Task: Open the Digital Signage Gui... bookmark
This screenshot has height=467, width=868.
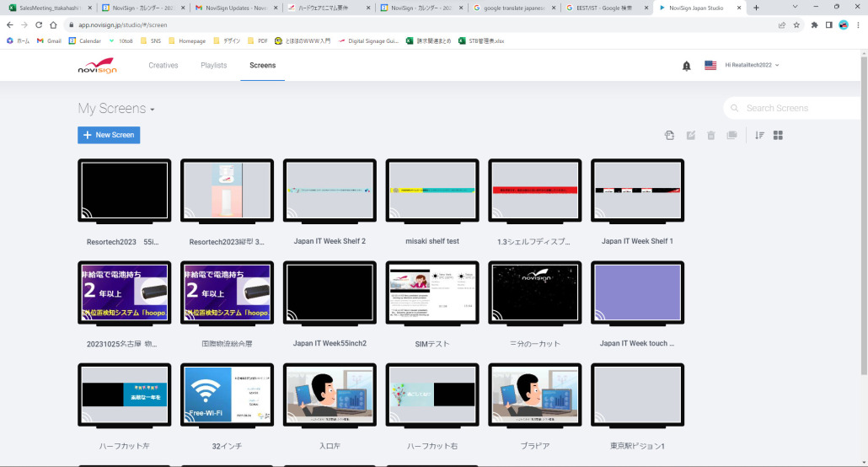Action: [x=368, y=41]
